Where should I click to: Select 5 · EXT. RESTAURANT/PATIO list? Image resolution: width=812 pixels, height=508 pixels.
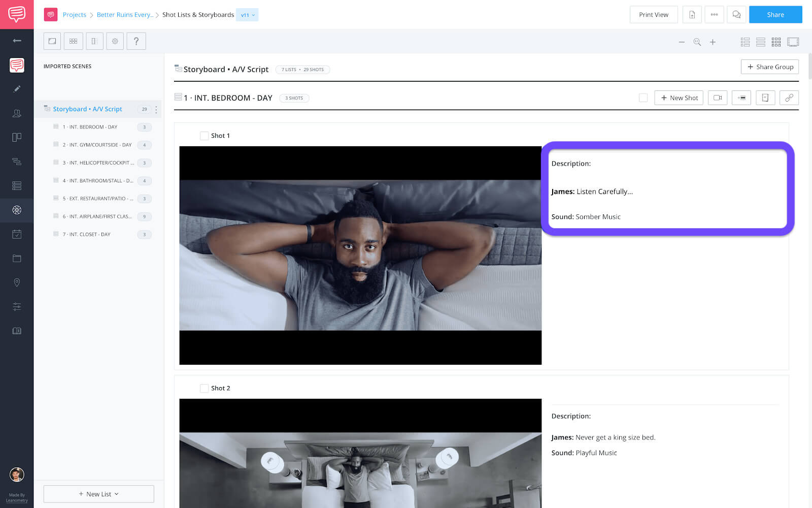pos(98,199)
